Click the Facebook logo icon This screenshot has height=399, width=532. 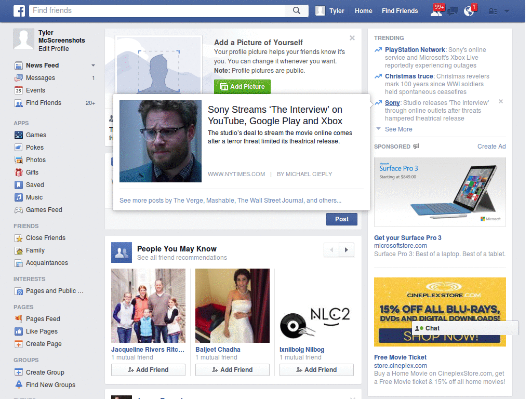point(19,11)
